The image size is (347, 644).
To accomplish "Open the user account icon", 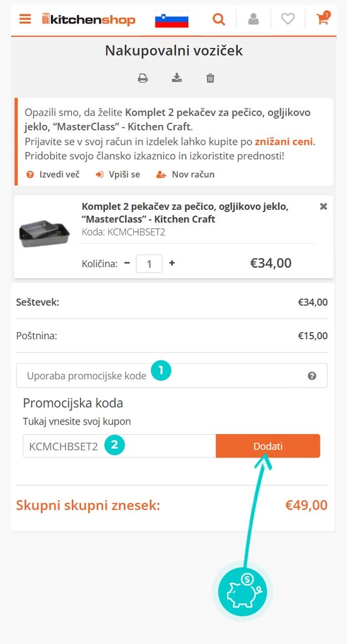I will coord(253,18).
